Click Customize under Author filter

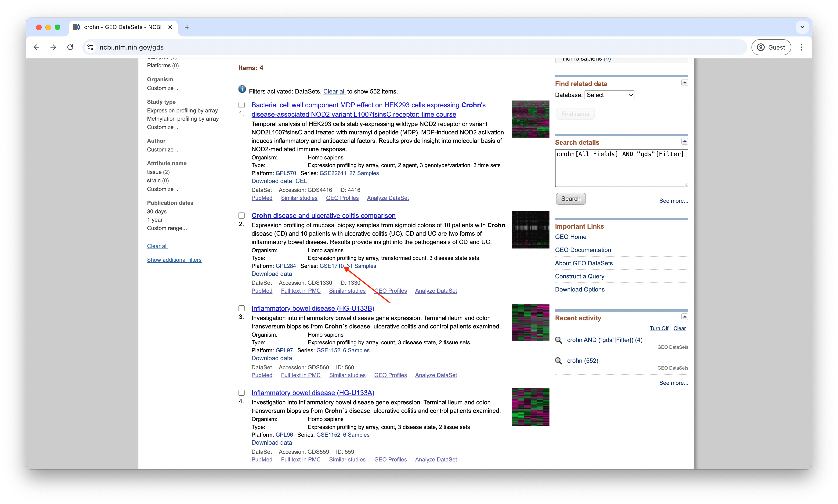163,150
